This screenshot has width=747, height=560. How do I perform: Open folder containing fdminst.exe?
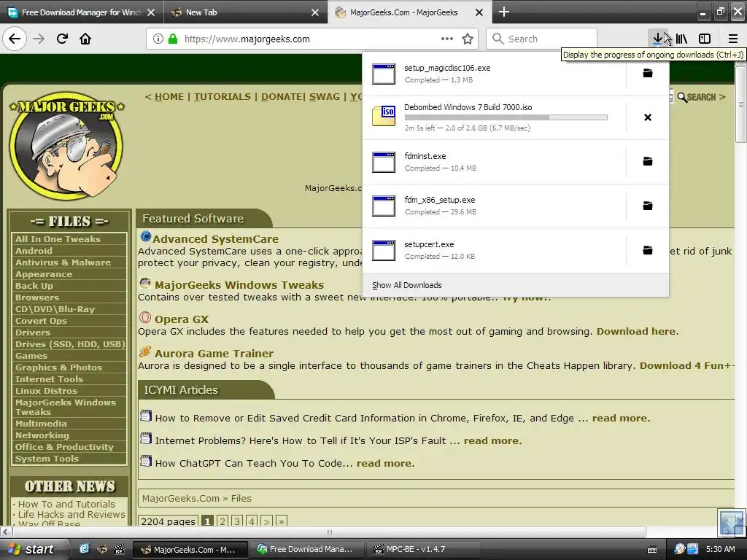click(x=648, y=161)
